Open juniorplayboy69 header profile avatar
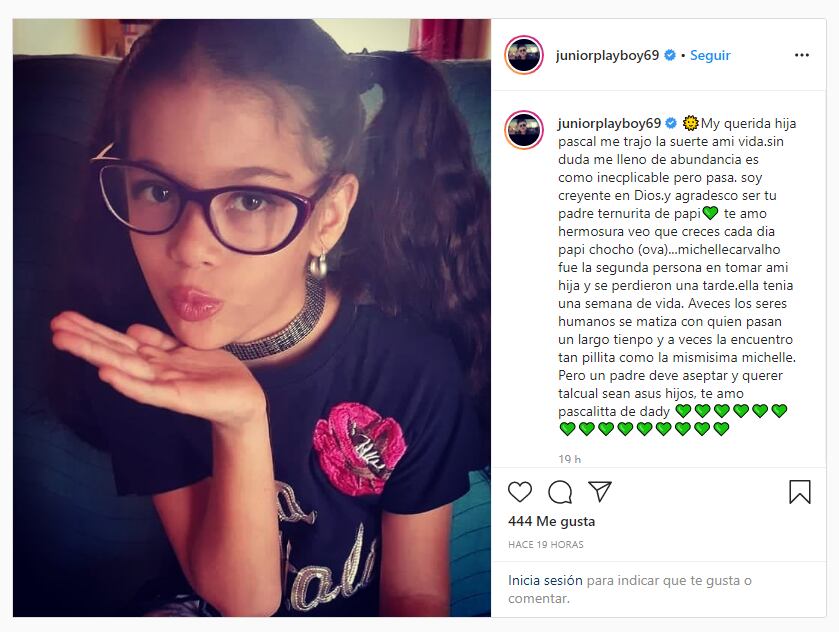The image size is (839, 632). click(x=524, y=55)
